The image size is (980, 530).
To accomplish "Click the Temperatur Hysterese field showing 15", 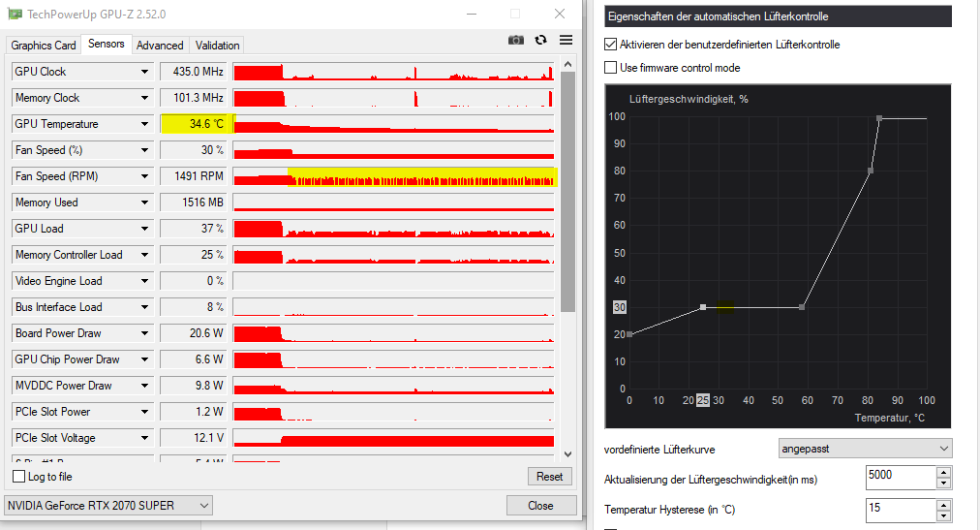I will point(901,510).
